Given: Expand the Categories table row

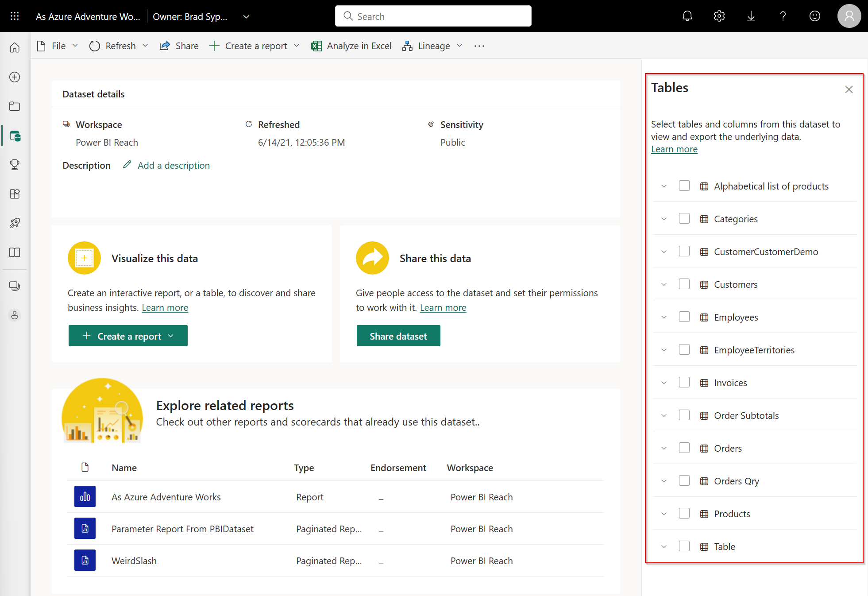Looking at the screenshot, I should click(x=664, y=218).
